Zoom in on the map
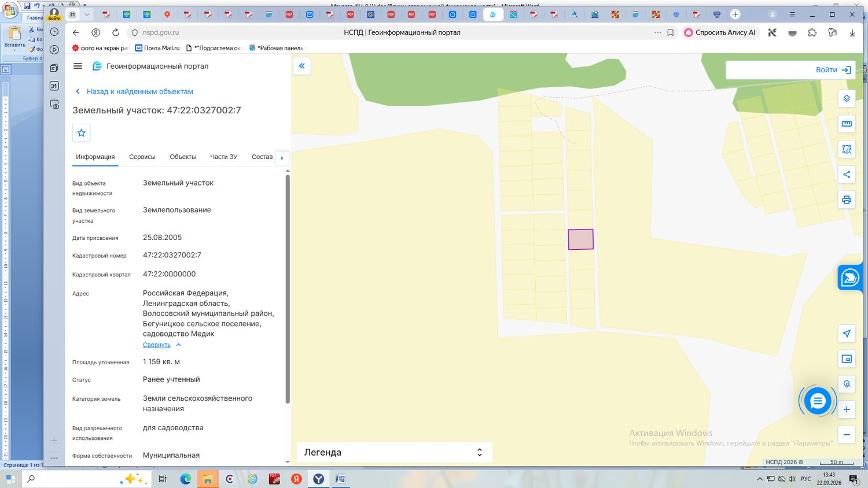Screen dimensions: 868x488 point(847,409)
